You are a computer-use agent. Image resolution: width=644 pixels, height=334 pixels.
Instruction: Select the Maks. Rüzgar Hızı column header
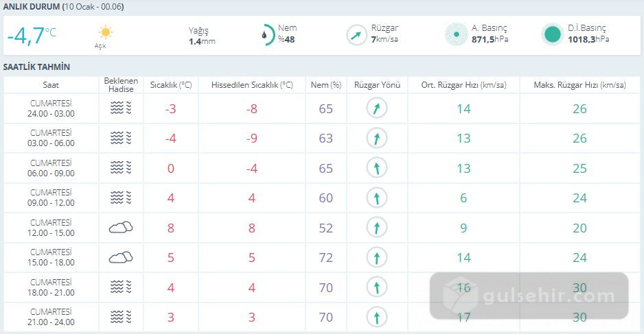[579, 85]
